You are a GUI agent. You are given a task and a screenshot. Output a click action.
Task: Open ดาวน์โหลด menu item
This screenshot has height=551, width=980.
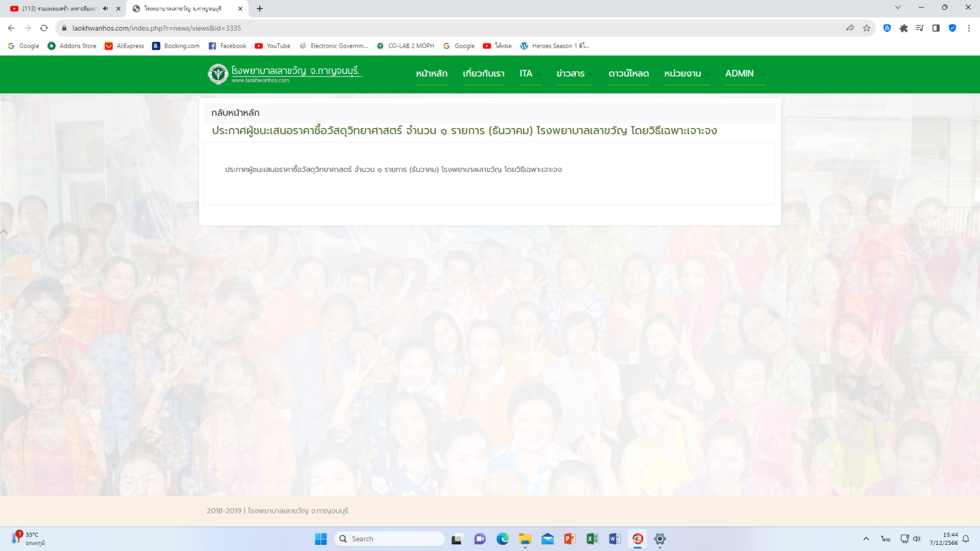click(x=628, y=73)
